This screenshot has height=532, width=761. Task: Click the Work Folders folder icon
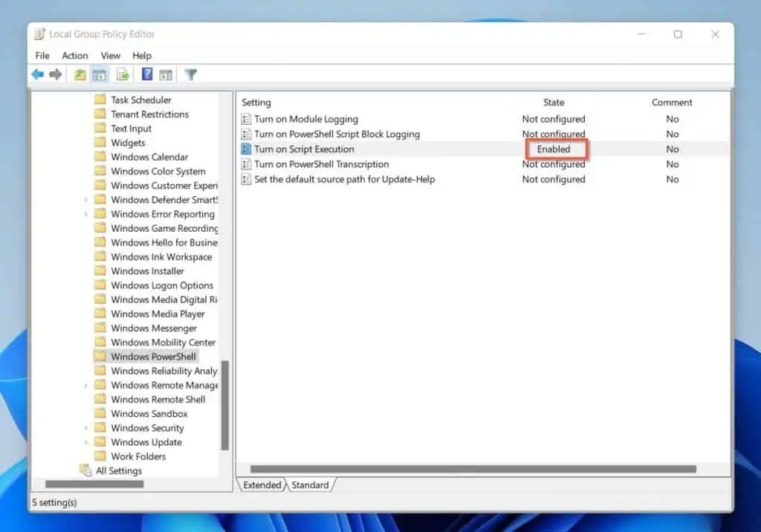click(x=100, y=455)
